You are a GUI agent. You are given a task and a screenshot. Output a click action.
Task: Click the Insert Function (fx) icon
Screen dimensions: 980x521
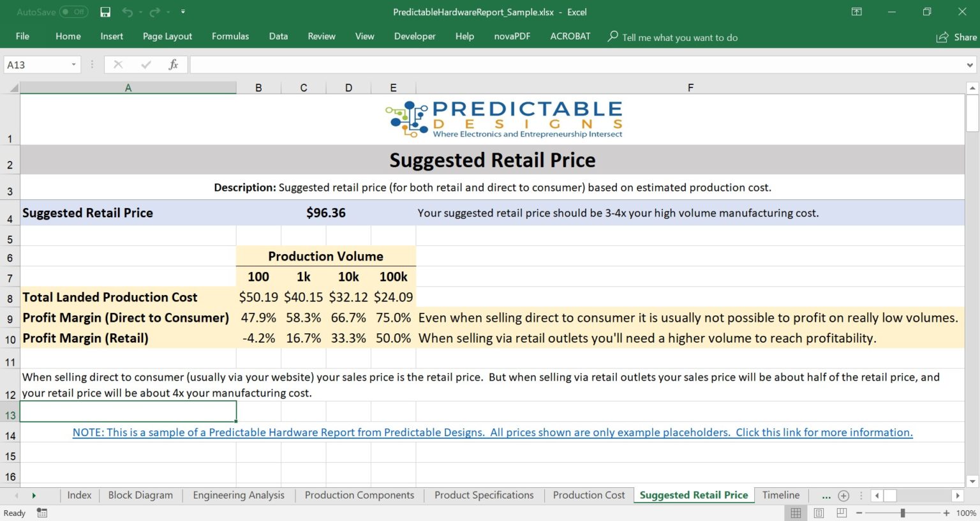click(173, 64)
